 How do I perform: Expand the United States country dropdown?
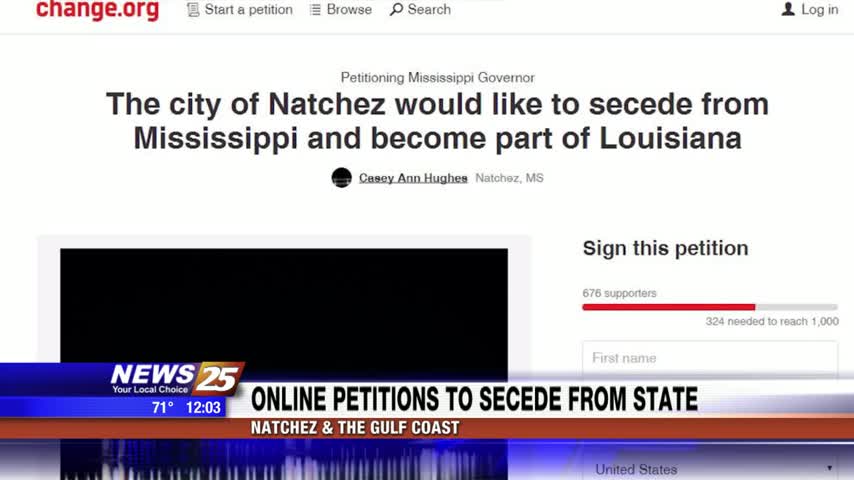click(710, 469)
